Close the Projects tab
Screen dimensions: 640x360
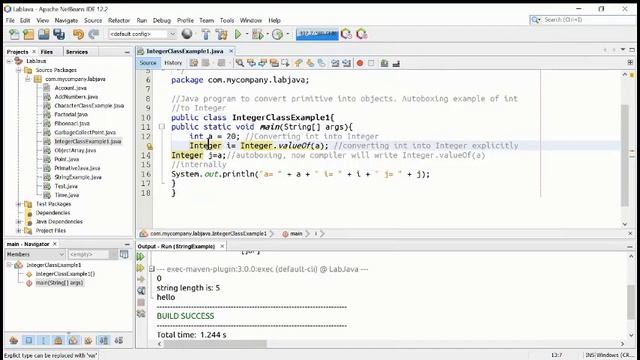34,52
